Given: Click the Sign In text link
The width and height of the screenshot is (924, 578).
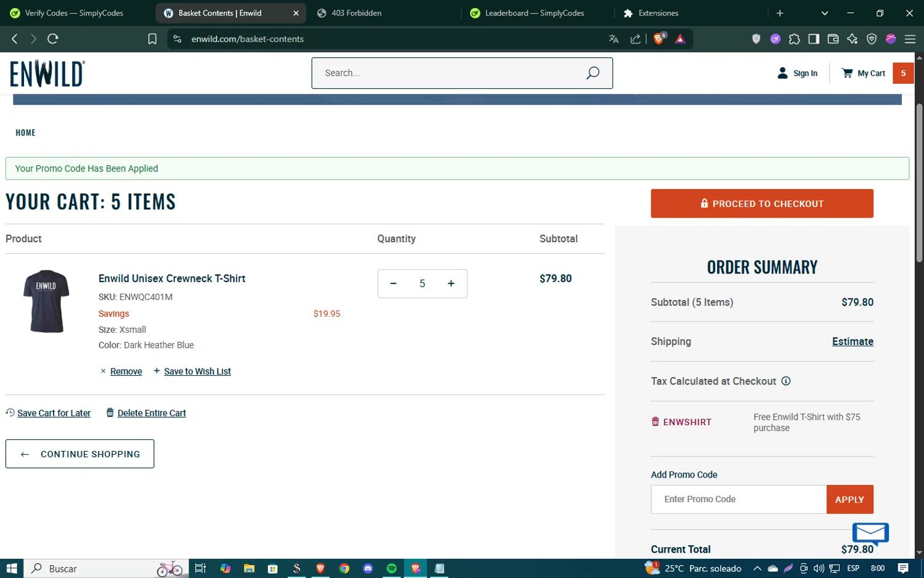Looking at the screenshot, I should (x=805, y=73).
